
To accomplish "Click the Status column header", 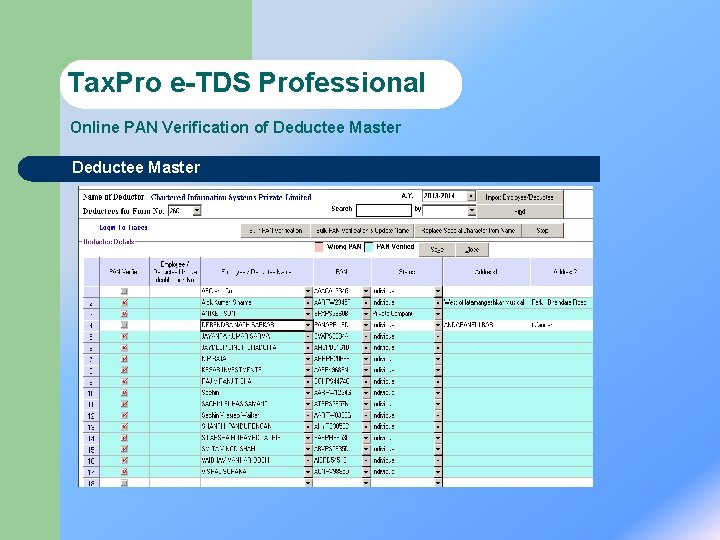I will point(407,272).
